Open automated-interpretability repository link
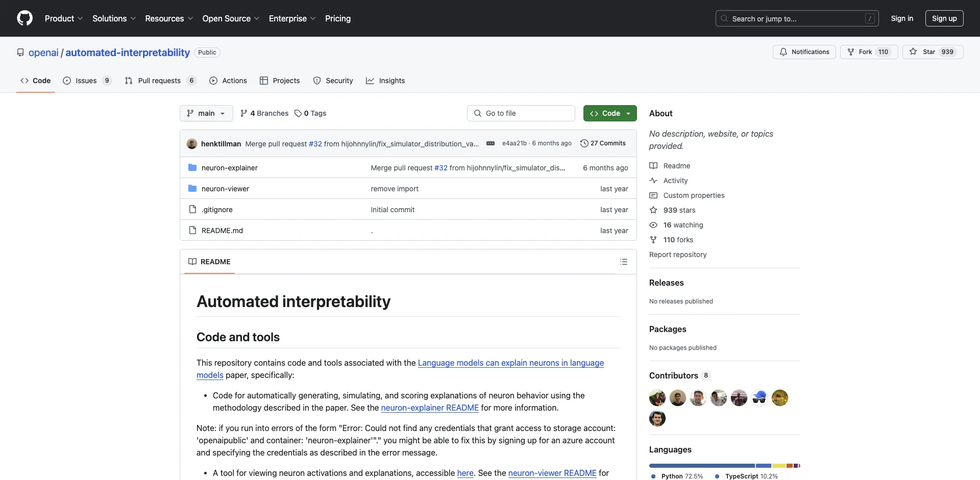The width and height of the screenshot is (980, 480). pyautogui.click(x=128, y=53)
